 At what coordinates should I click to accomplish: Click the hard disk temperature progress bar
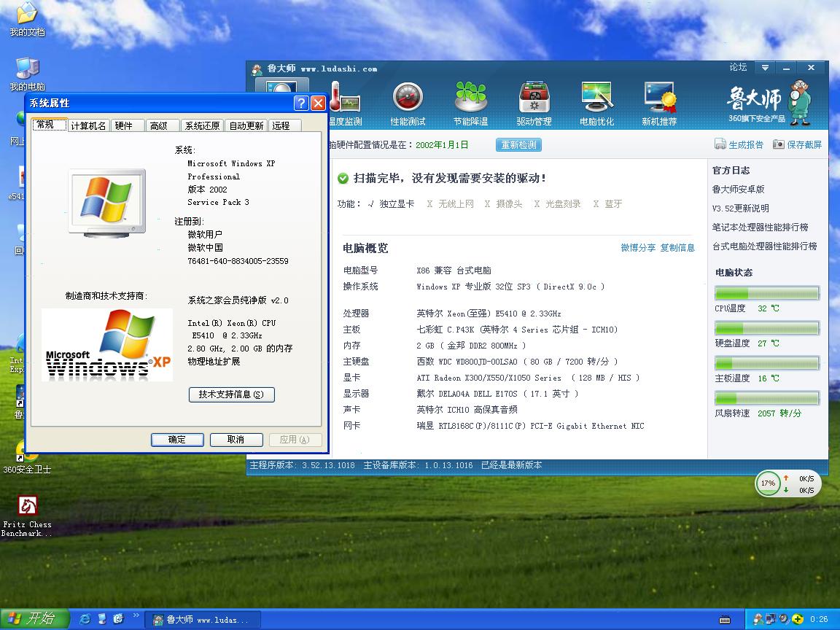767,328
